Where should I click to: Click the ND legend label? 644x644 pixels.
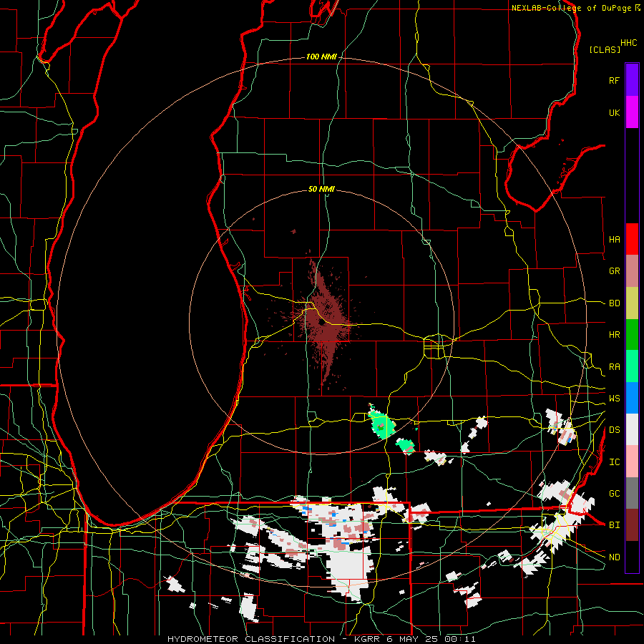(x=614, y=557)
